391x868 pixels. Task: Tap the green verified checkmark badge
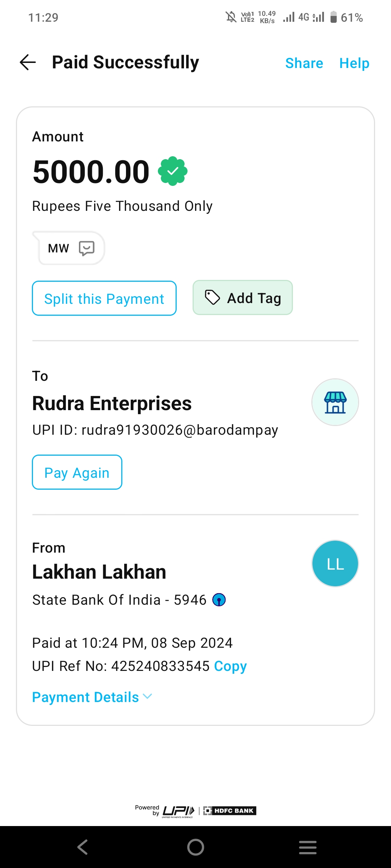173,171
